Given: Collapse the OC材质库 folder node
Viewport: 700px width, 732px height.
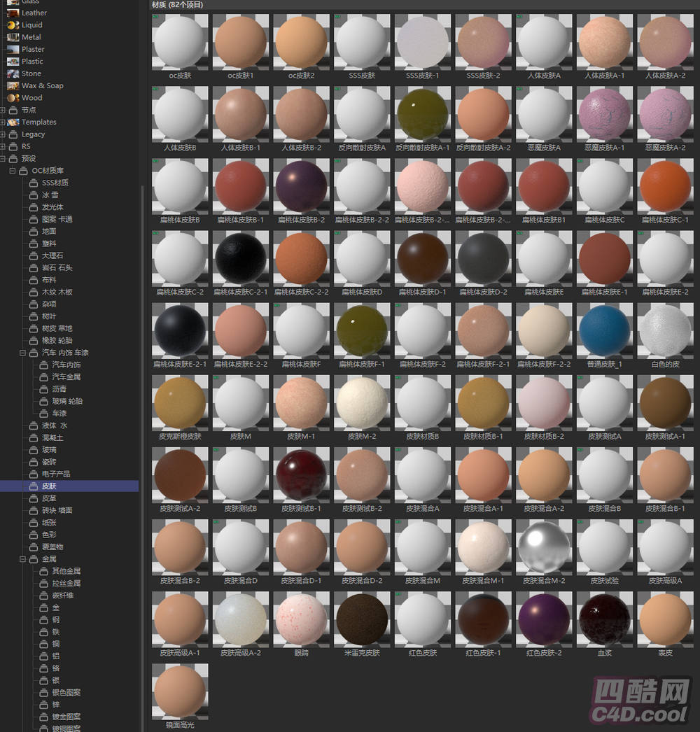Looking at the screenshot, I should [13, 171].
